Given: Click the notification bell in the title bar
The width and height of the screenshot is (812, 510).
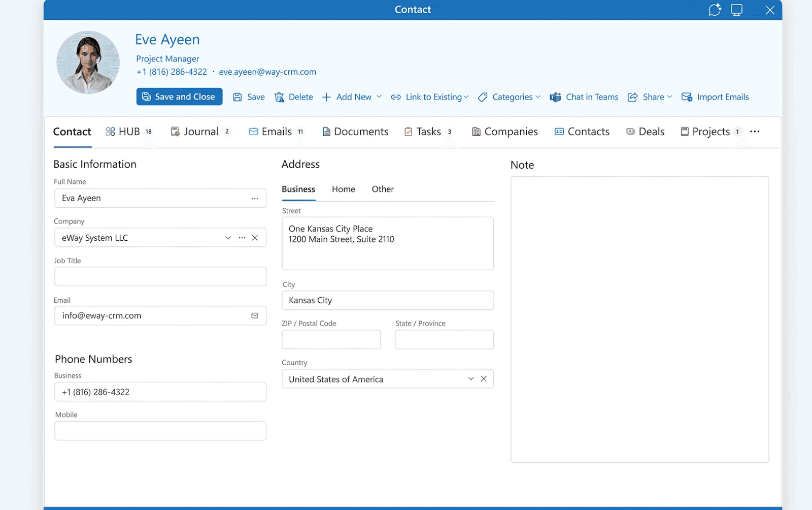Looking at the screenshot, I should 715,10.
